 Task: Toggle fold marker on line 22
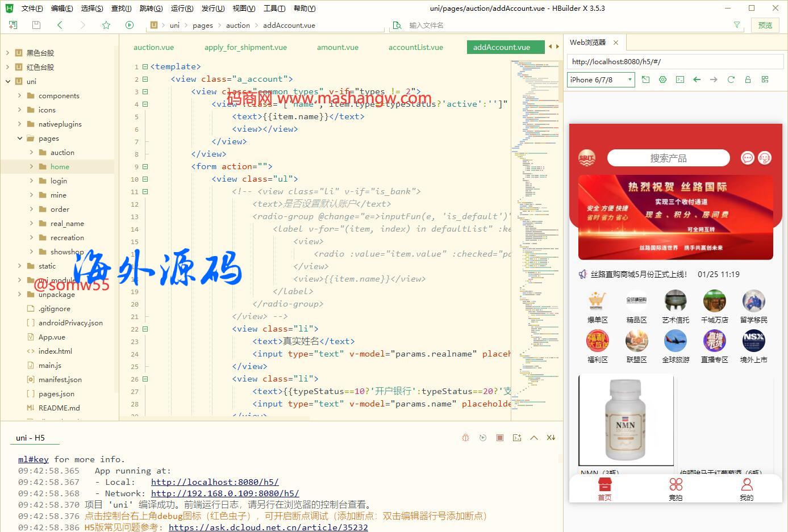[x=145, y=329]
